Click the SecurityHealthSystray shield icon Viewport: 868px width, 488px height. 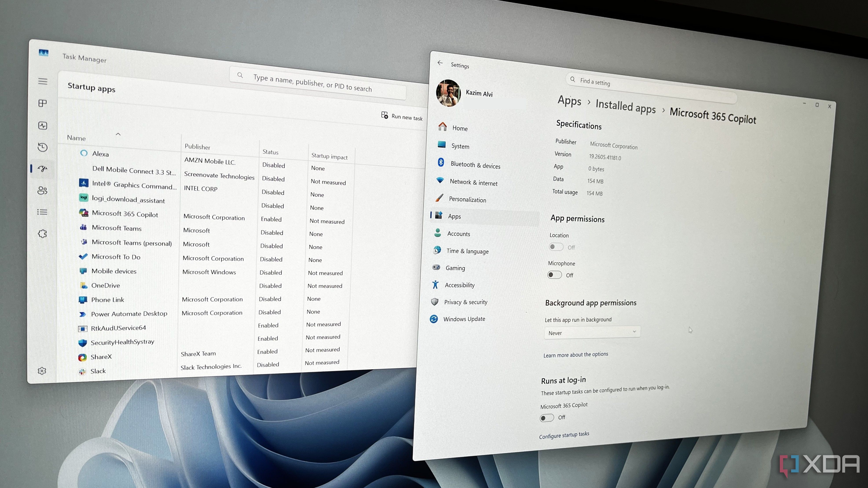click(x=82, y=343)
